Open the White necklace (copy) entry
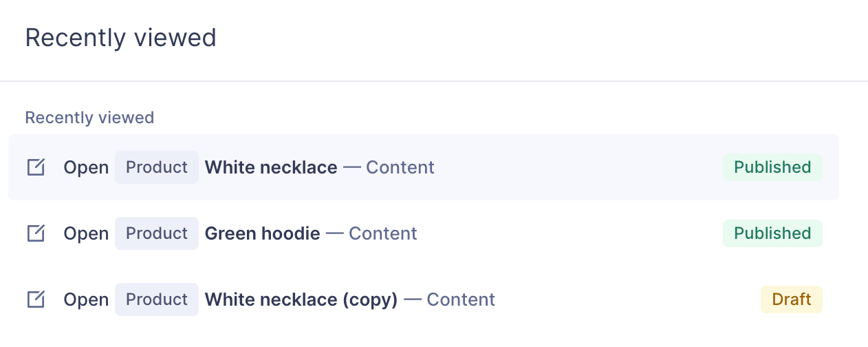The width and height of the screenshot is (868, 347). tap(301, 299)
